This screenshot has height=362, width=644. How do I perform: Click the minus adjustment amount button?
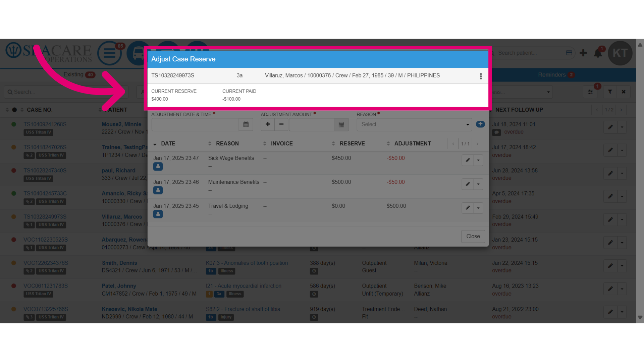281,124
